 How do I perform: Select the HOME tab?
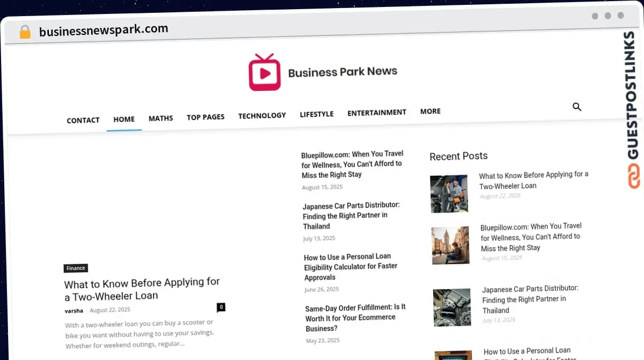124,119
